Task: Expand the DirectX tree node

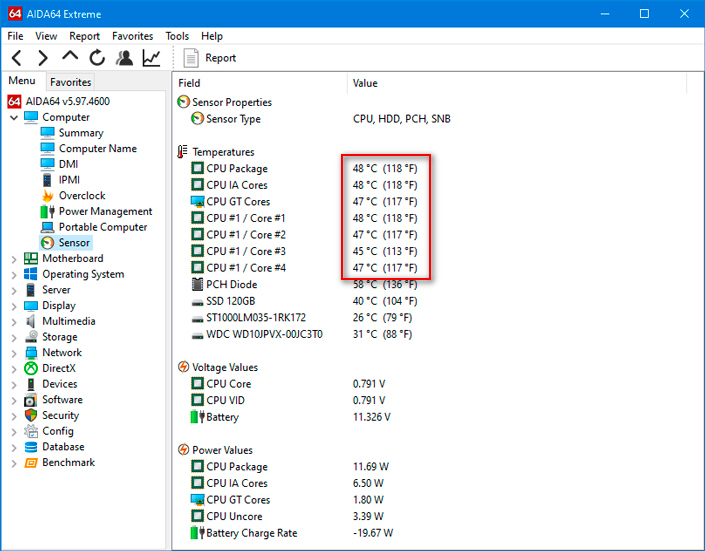Action: click(x=14, y=369)
